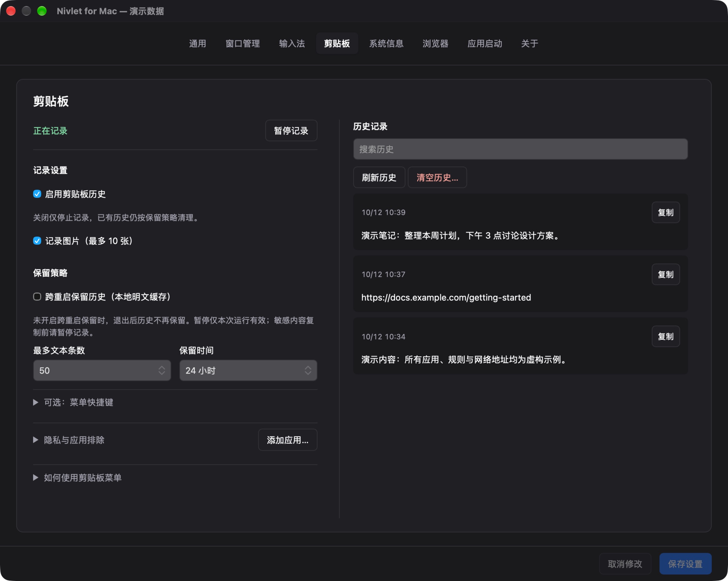Copy the 10/12 10:34 history entry
The width and height of the screenshot is (728, 581).
click(x=666, y=337)
